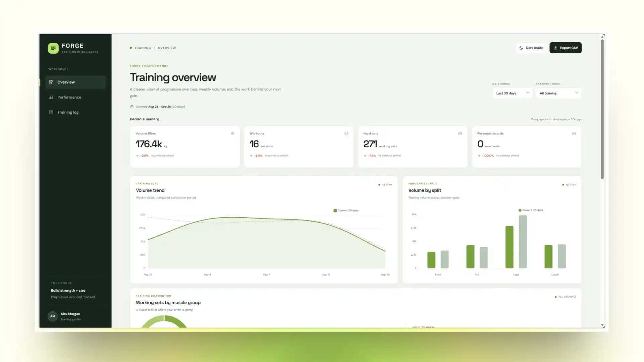Screen dimensions: 644x362
Task: Click the down-trend arrow next to -9.5%
Action: click(137, 156)
